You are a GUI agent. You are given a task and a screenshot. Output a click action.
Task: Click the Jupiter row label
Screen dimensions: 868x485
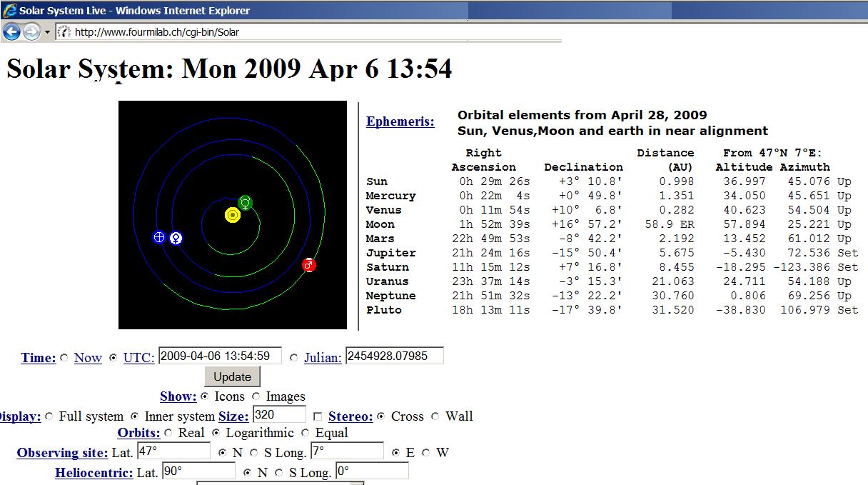pos(390,253)
